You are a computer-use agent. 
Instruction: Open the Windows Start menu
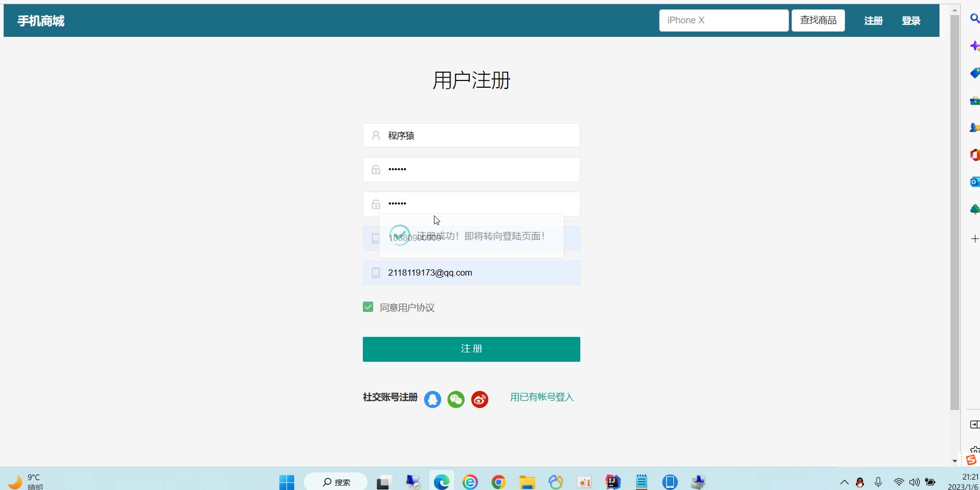coord(287,482)
